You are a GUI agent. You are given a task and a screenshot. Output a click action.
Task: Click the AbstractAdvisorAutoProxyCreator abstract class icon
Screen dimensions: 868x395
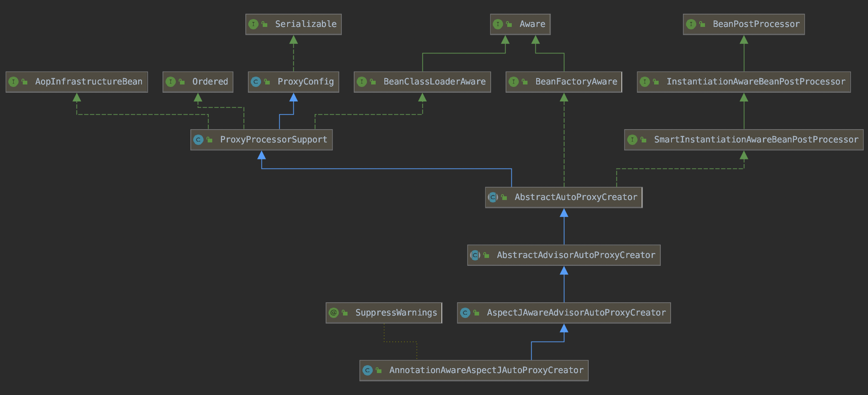coord(475,255)
